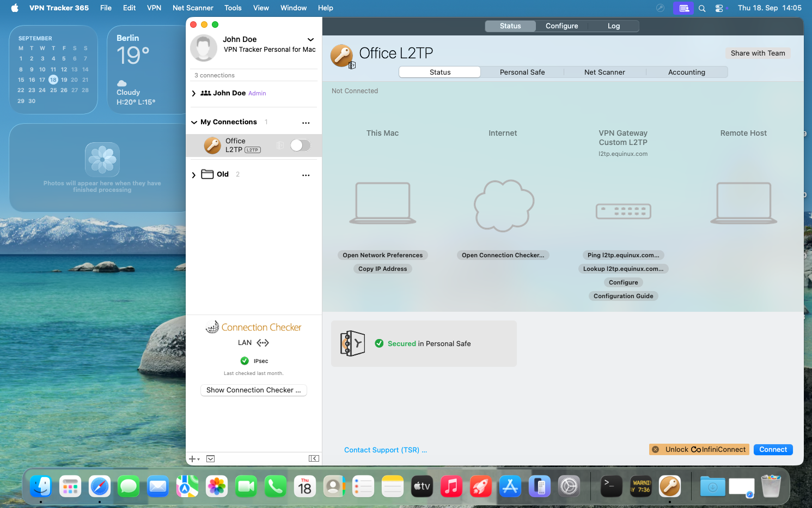Click the Share with Team button
Screen dimensions: 812x508
(758, 53)
